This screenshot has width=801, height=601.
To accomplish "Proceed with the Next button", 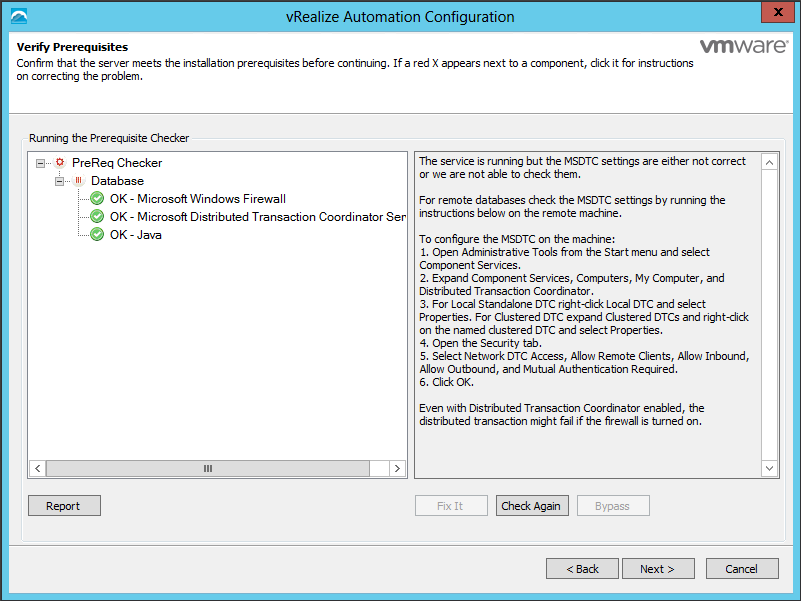I will tap(658, 568).
